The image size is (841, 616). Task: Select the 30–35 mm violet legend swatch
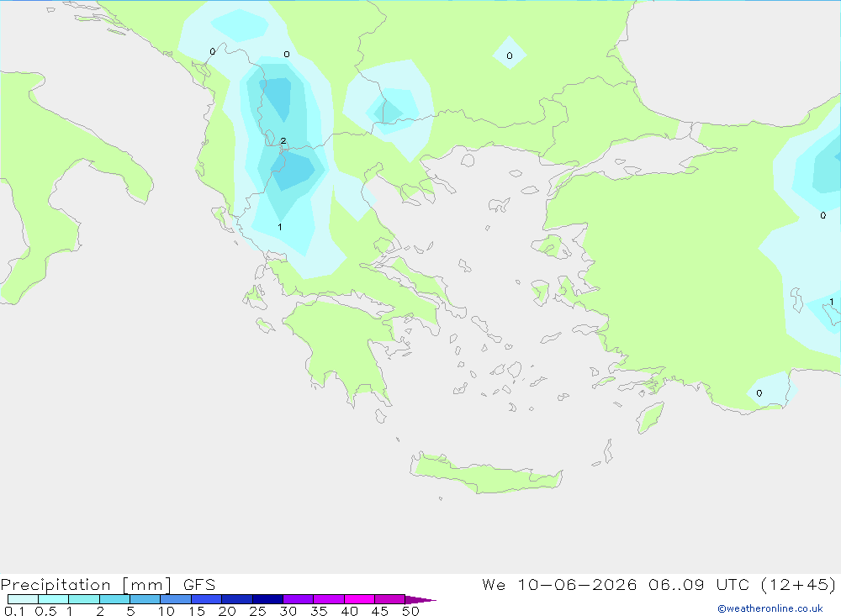(299, 599)
